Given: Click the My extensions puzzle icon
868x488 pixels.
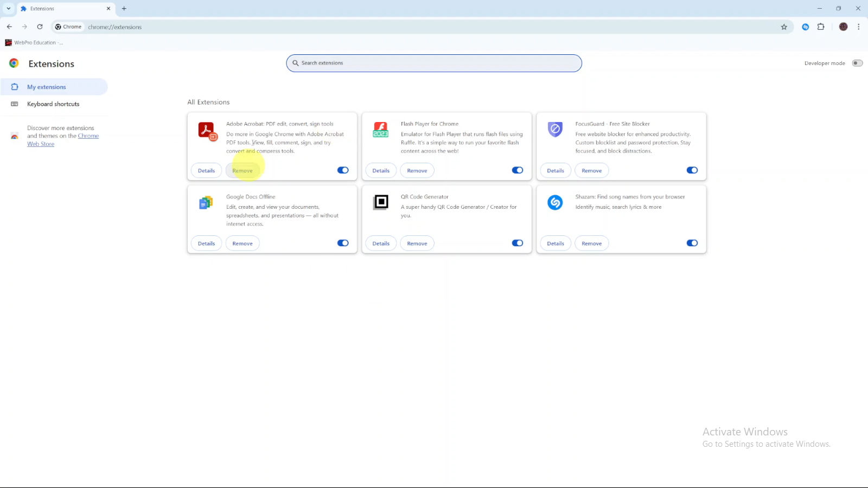Looking at the screenshot, I should coord(15,87).
